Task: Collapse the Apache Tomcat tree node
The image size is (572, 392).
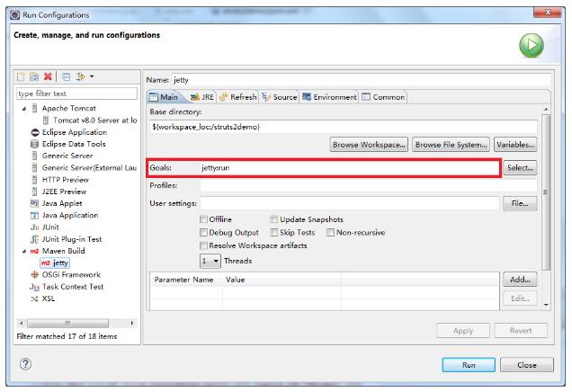Action: [24, 109]
